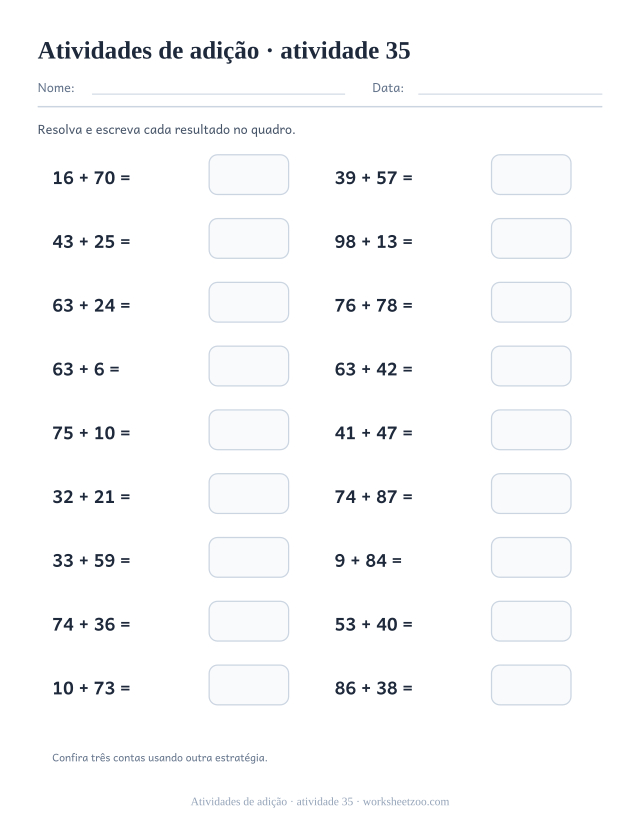640x829 pixels.
Task: Click the answer box for 74 + 87
Action: pyautogui.click(x=531, y=494)
